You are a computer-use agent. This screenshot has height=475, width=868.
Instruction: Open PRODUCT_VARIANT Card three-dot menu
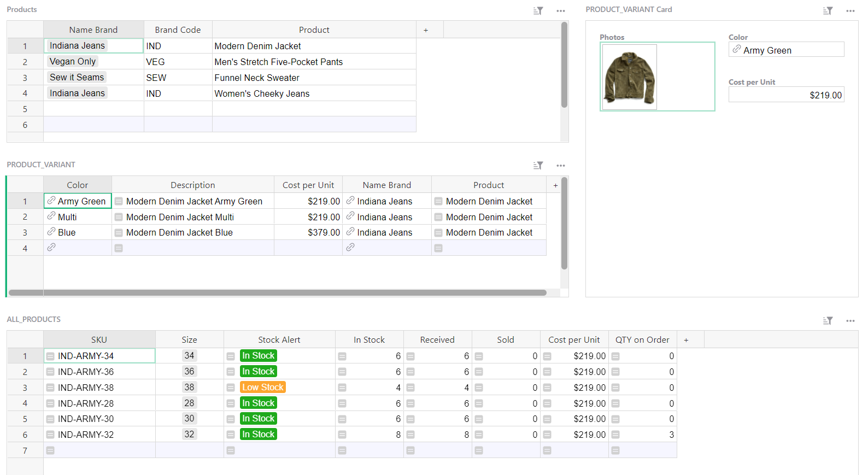click(850, 11)
